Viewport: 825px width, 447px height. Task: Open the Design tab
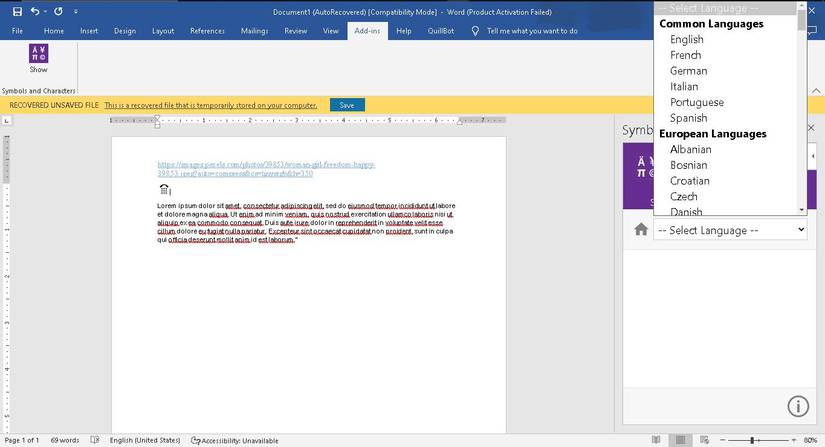click(x=125, y=31)
